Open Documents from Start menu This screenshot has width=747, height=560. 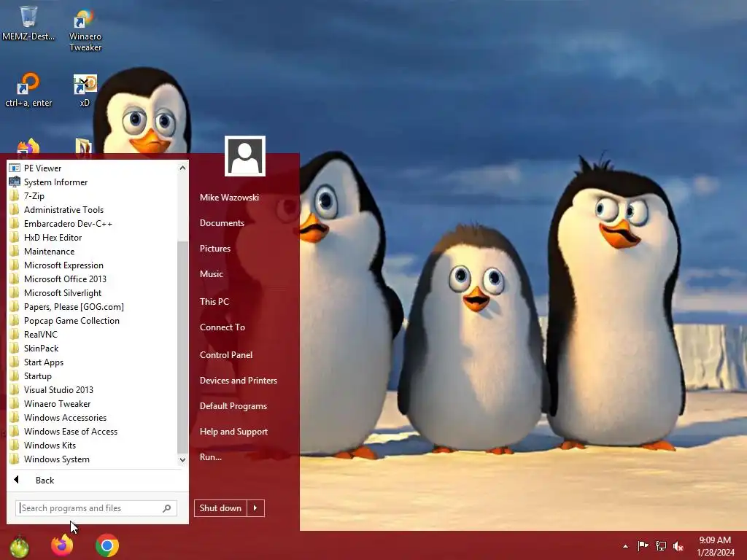[x=222, y=223]
